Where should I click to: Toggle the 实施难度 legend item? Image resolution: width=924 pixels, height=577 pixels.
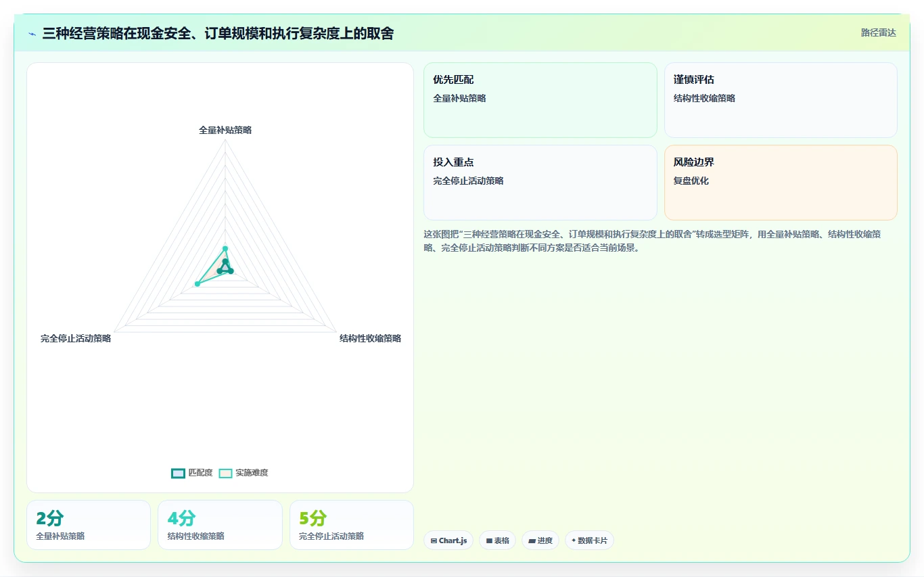[244, 473]
